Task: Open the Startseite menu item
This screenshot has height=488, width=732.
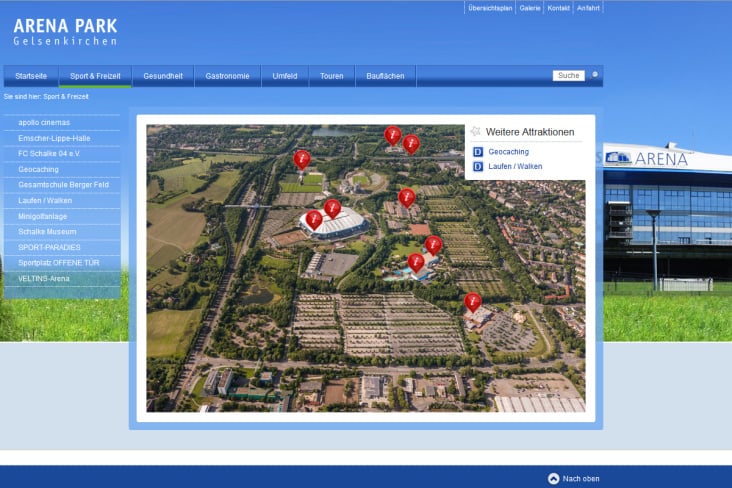Action: (31, 76)
